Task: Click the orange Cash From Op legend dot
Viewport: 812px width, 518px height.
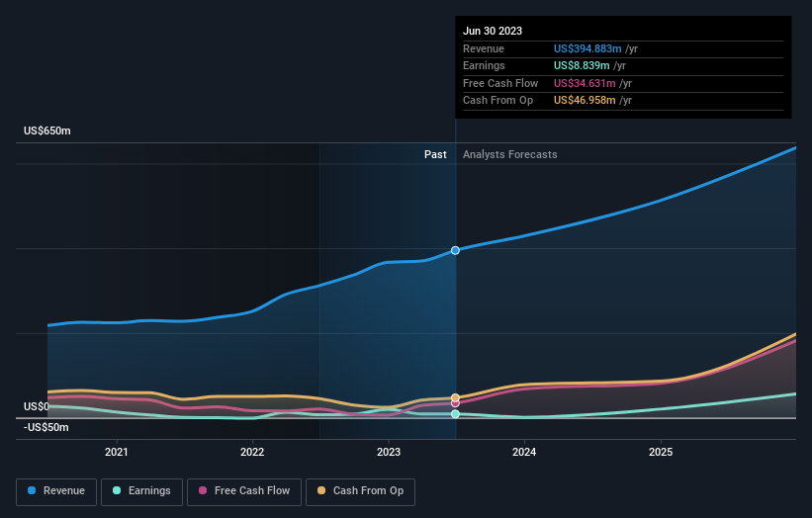Action: click(x=321, y=490)
